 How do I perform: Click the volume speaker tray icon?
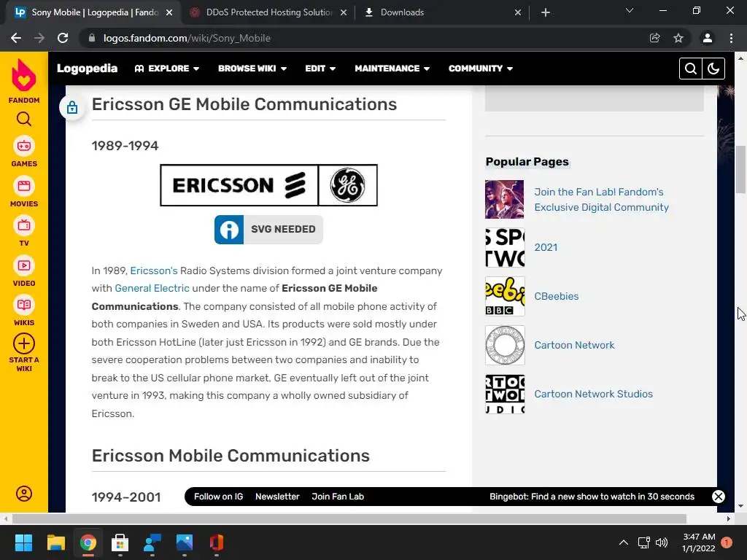click(662, 542)
